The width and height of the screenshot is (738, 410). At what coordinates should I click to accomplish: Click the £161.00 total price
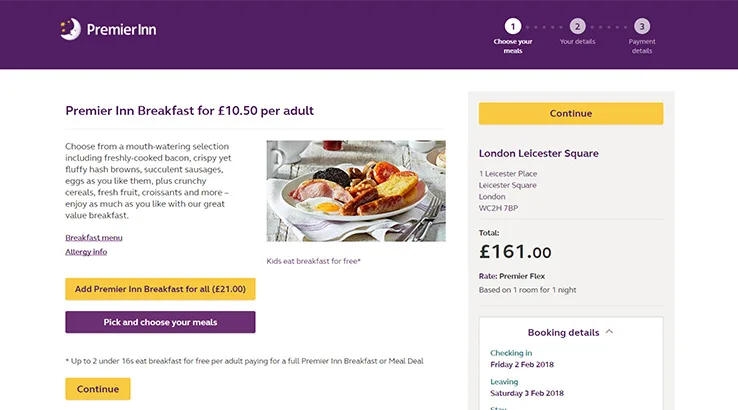[515, 252]
